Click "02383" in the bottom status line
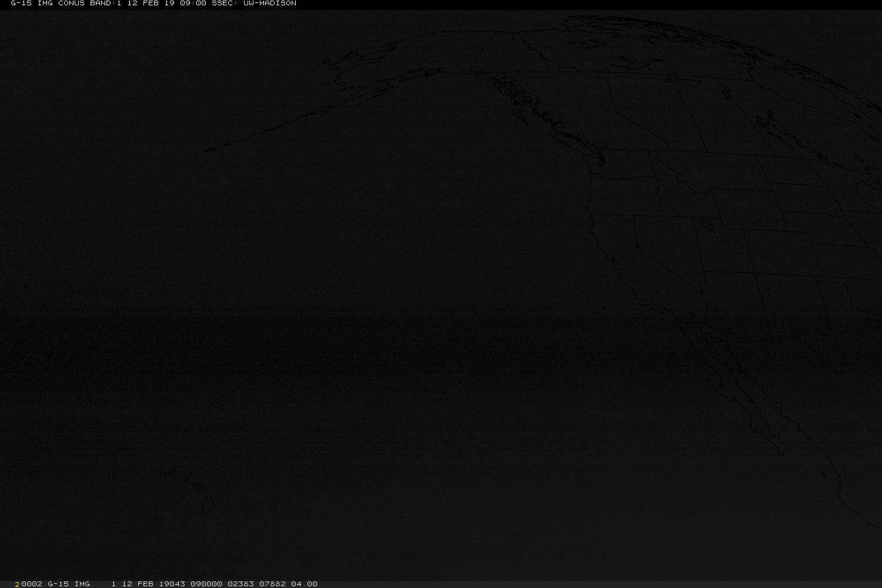The image size is (882, 588). click(x=240, y=584)
